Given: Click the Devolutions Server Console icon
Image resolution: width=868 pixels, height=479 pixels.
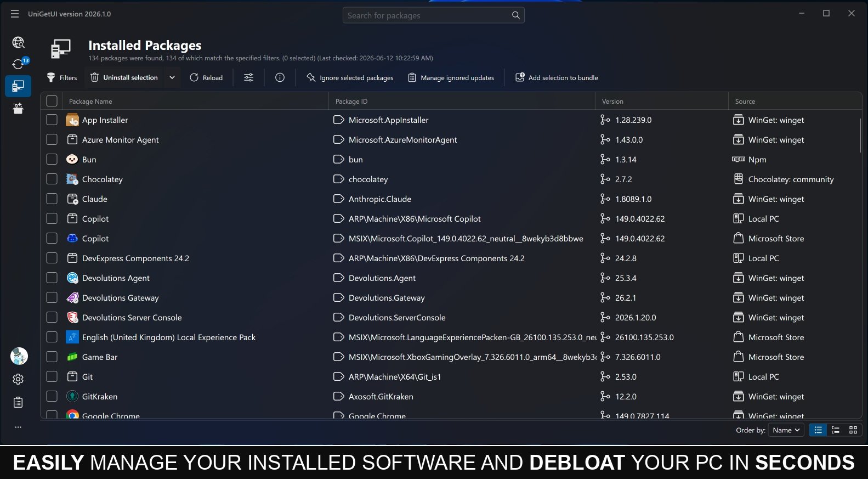Looking at the screenshot, I should point(72,317).
